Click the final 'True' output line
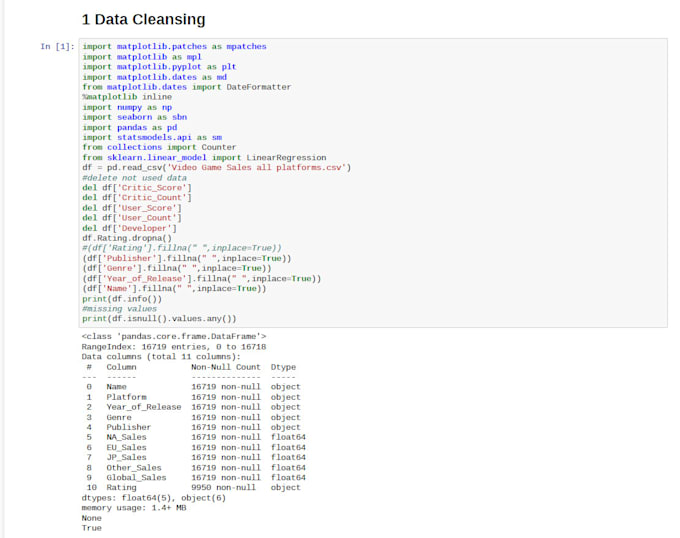Viewport: 680px width, 538px height. [92, 528]
